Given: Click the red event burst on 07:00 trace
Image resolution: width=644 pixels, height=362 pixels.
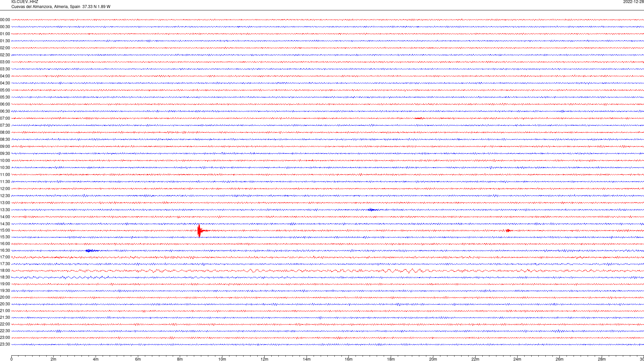Looking at the screenshot, I should 419,118.
